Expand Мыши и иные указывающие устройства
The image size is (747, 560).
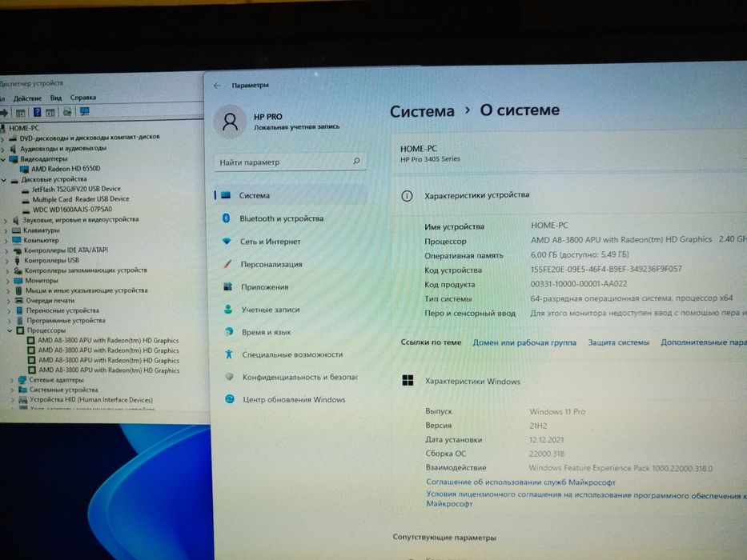coord(8,291)
